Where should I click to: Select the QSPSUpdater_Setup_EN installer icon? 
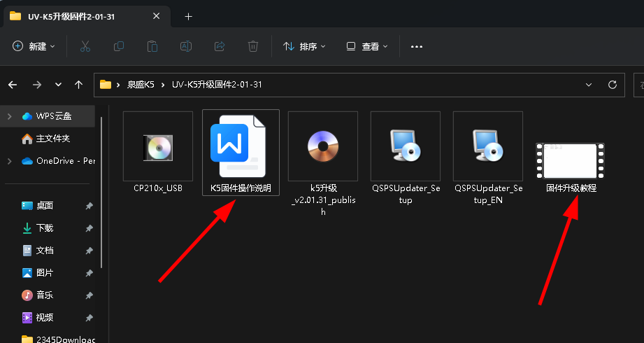click(488, 146)
